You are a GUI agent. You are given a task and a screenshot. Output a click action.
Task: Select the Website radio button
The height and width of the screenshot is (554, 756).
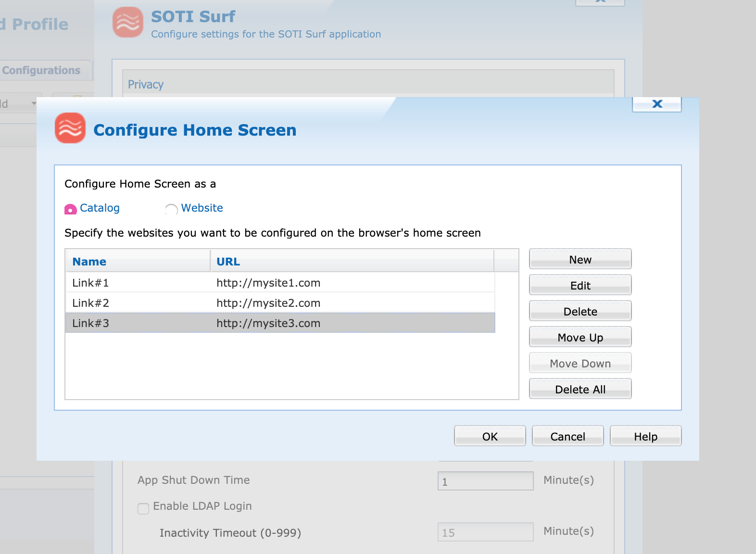(x=171, y=209)
